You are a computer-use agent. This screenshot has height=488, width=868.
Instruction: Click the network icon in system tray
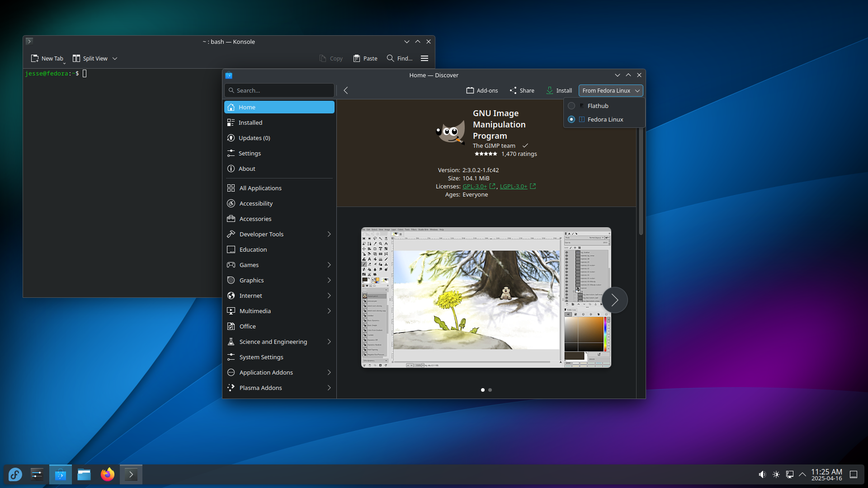(x=790, y=474)
